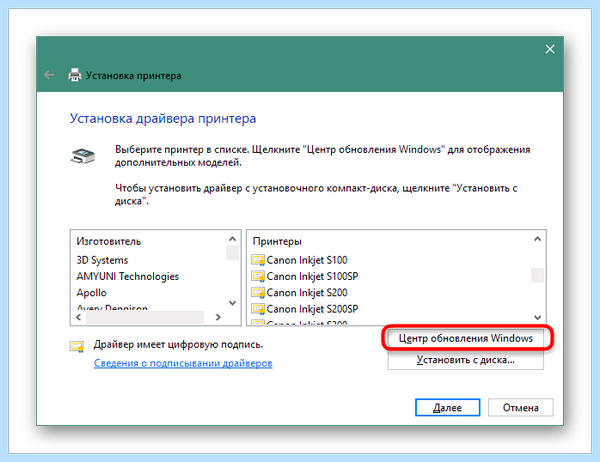Click the large printer image near instructions

click(x=83, y=156)
